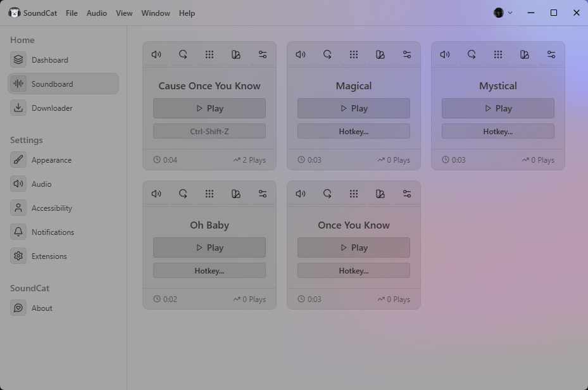Open the Audio menu in the menu bar
Screen dimensions: 588x390
97,13
